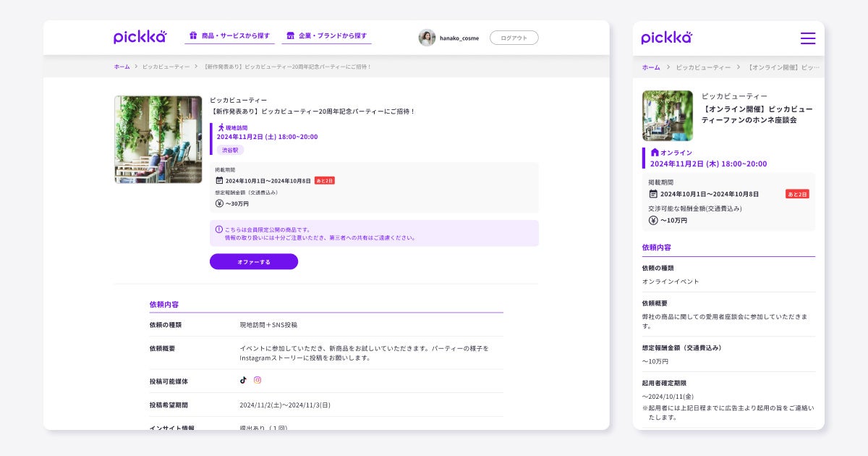
Task: Open 商品・サービスから探す navigation tab
Action: click(x=229, y=35)
